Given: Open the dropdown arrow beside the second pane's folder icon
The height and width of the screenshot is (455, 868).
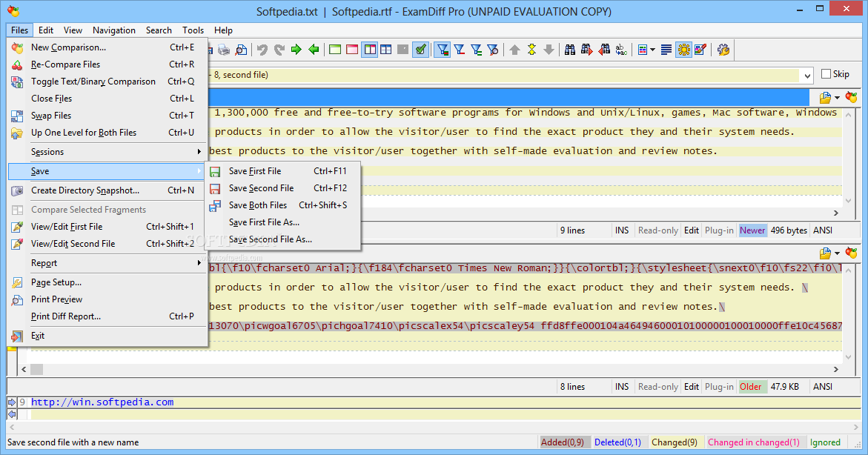Looking at the screenshot, I should [x=837, y=253].
